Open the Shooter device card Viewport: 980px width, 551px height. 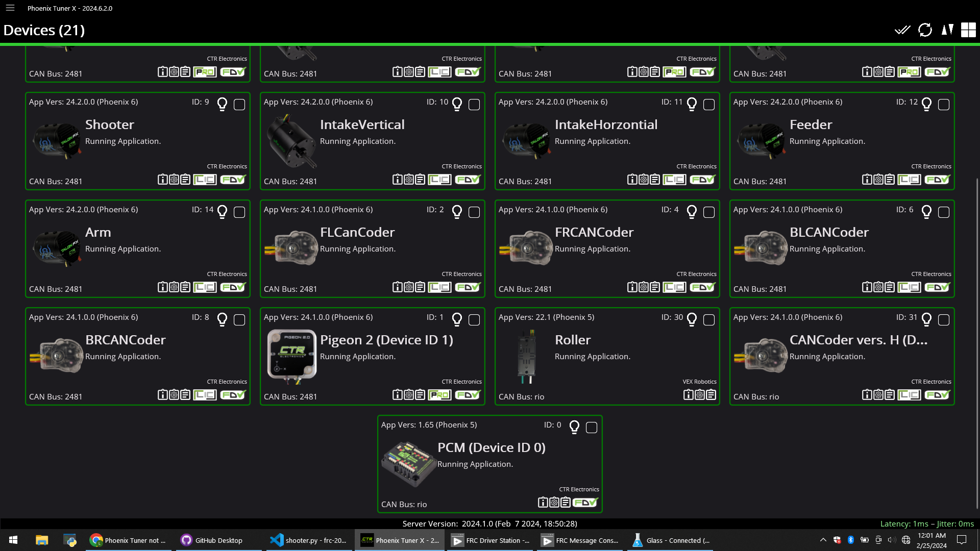pos(138,141)
